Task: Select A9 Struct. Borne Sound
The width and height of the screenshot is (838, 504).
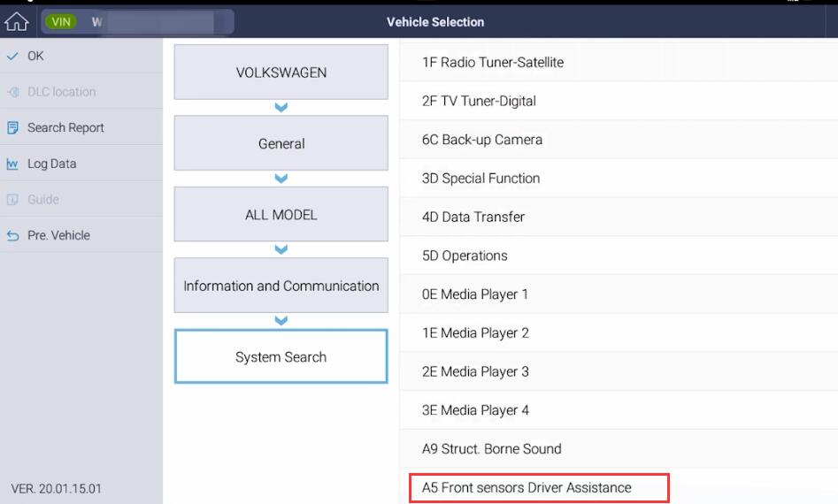Action: coord(619,449)
